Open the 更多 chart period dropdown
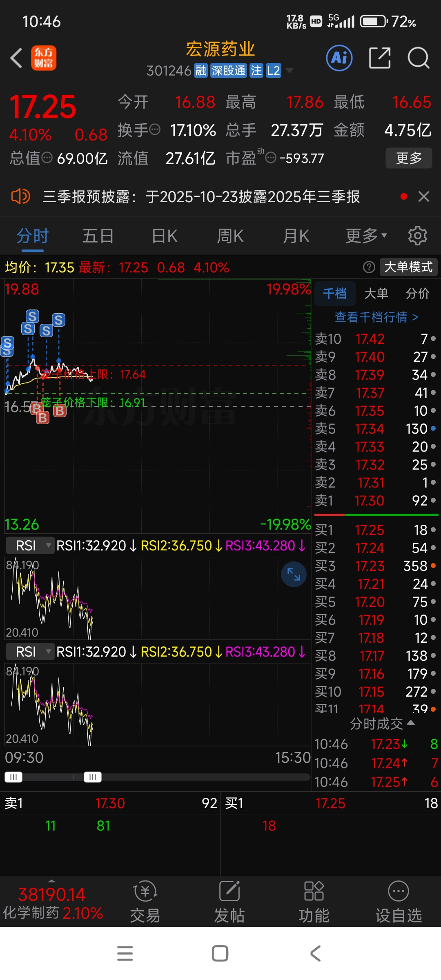This screenshot has width=441, height=980. 366,236
